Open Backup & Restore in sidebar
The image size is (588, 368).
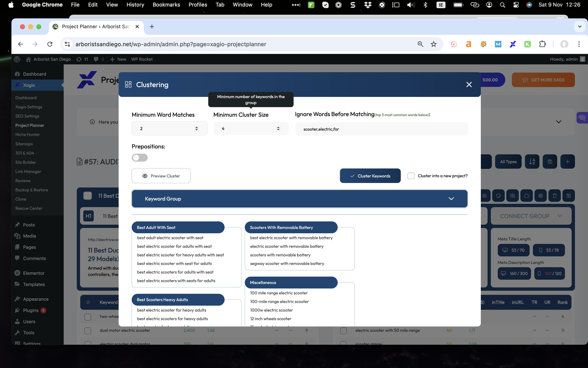32,190
